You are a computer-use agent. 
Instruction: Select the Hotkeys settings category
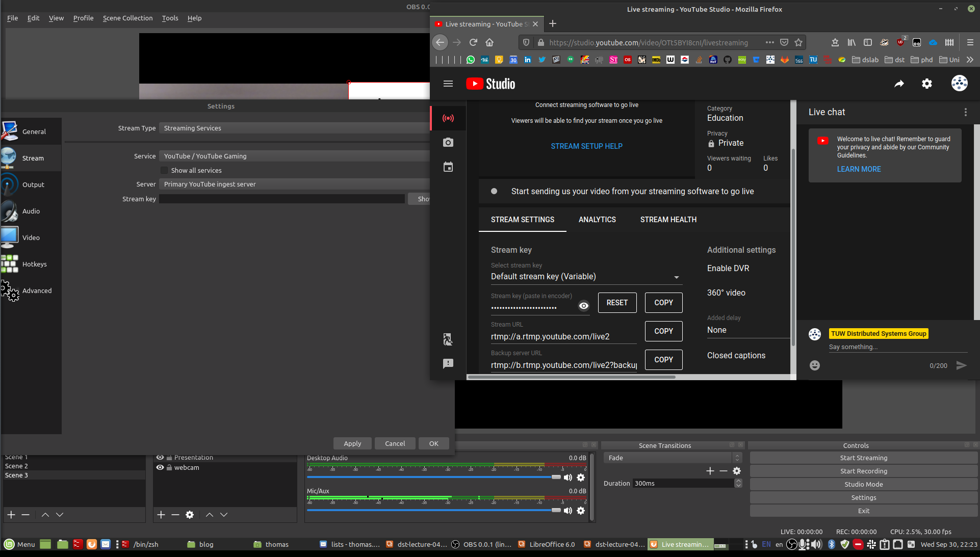point(31,264)
